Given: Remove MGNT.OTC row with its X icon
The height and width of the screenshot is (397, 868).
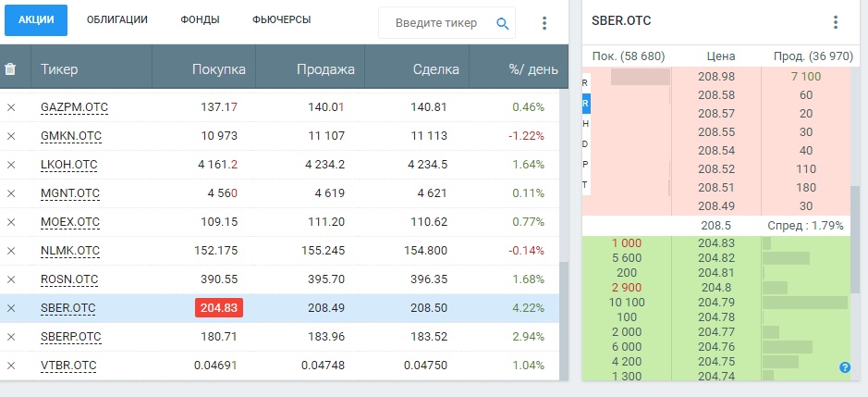Looking at the screenshot, I should click(11, 193).
